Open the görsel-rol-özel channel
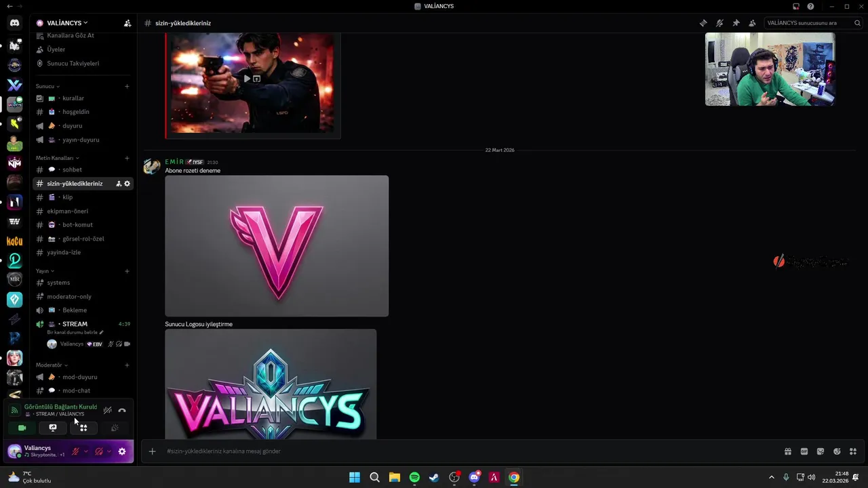Viewport: 868px width, 488px height. (83, 239)
